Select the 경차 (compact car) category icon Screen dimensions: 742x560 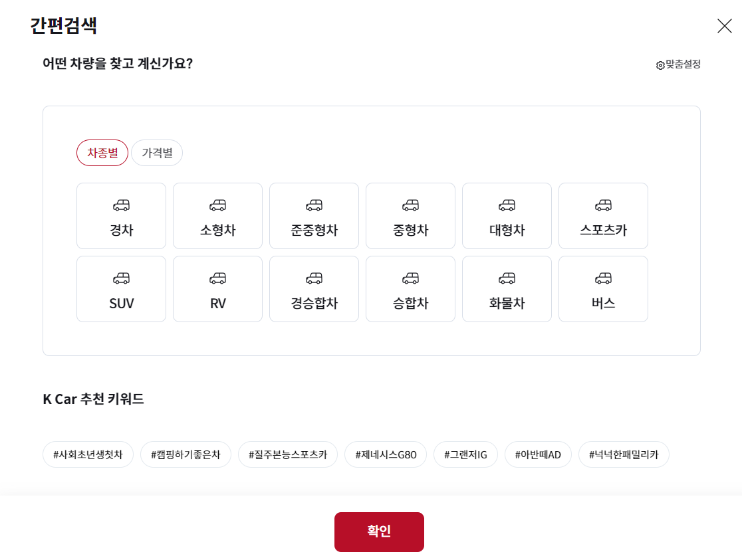point(121,215)
